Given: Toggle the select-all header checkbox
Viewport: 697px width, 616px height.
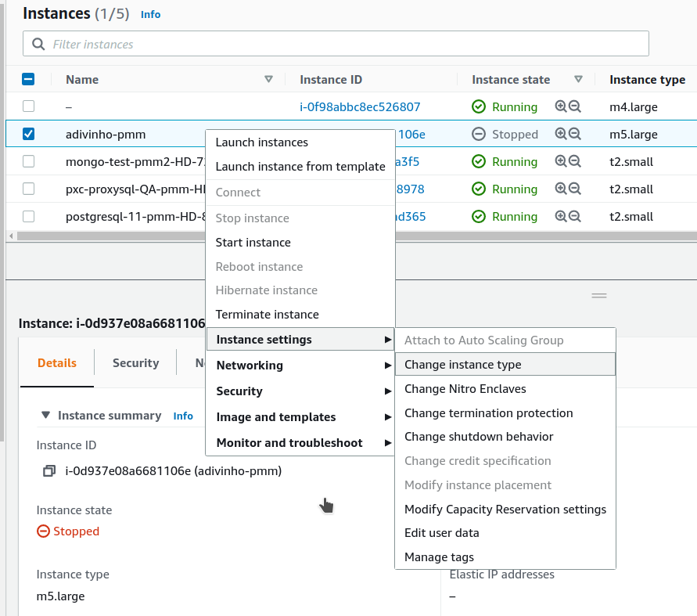Looking at the screenshot, I should [29, 79].
